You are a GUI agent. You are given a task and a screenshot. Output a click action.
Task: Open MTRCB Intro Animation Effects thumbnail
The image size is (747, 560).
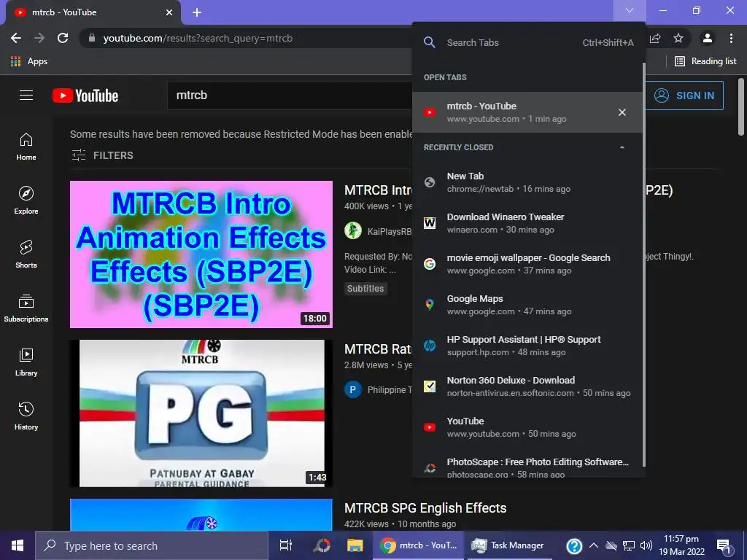click(201, 254)
